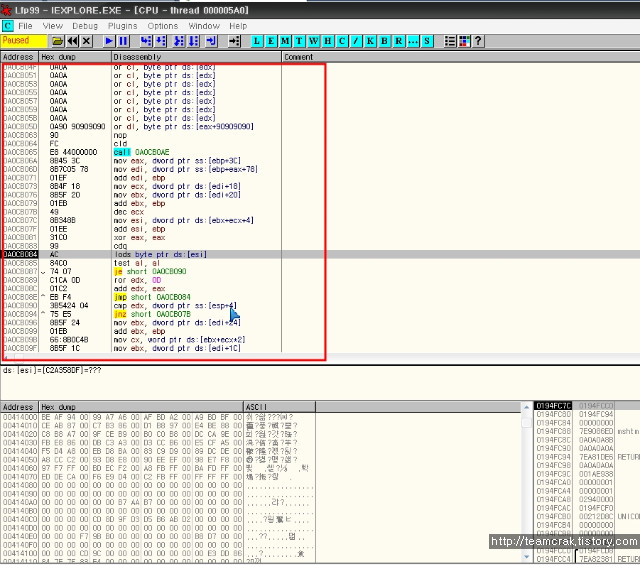Open Patches window (slash button)
The width and height of the screenshot is (640, 565).
click(x=356, y=41)
